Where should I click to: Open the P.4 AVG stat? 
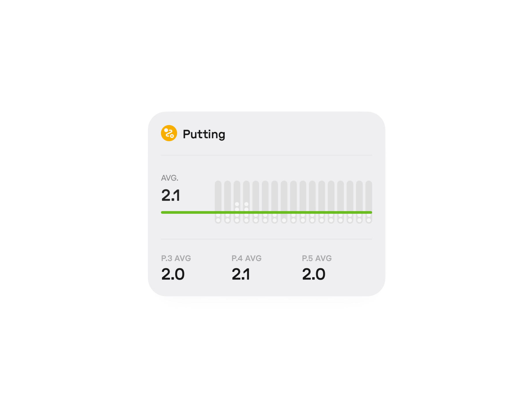pos(247,268)
